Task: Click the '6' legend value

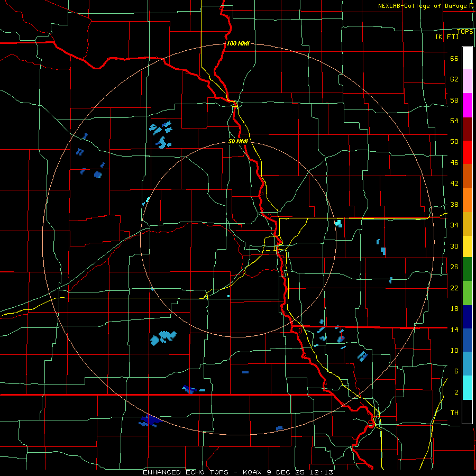Action: [x=456, y=371]
